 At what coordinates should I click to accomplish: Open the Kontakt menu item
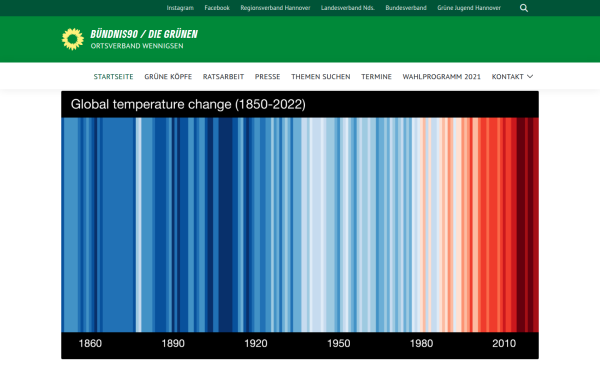(507, 77)
